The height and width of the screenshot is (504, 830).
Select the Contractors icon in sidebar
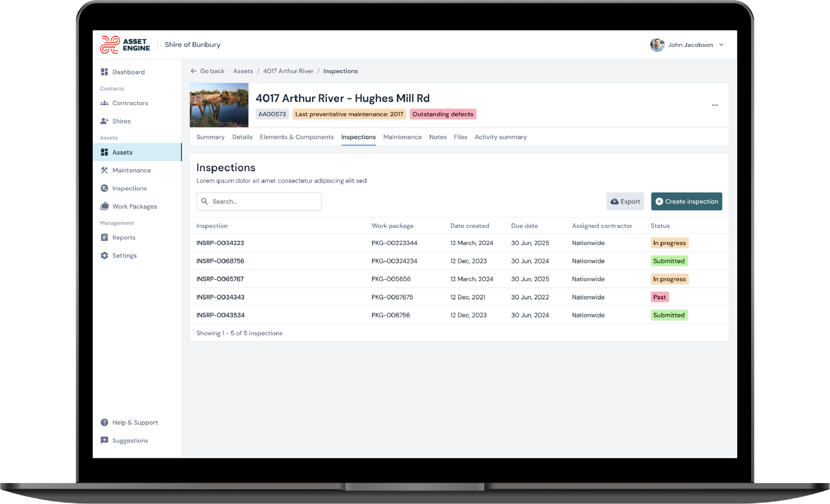pyautogui.click(x=104, y=103)
